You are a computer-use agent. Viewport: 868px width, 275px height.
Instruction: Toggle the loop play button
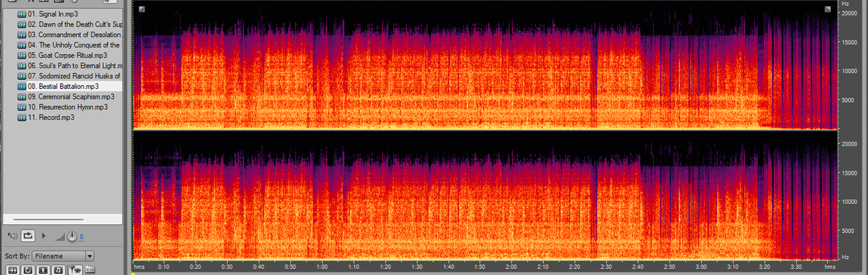(28, 236)
